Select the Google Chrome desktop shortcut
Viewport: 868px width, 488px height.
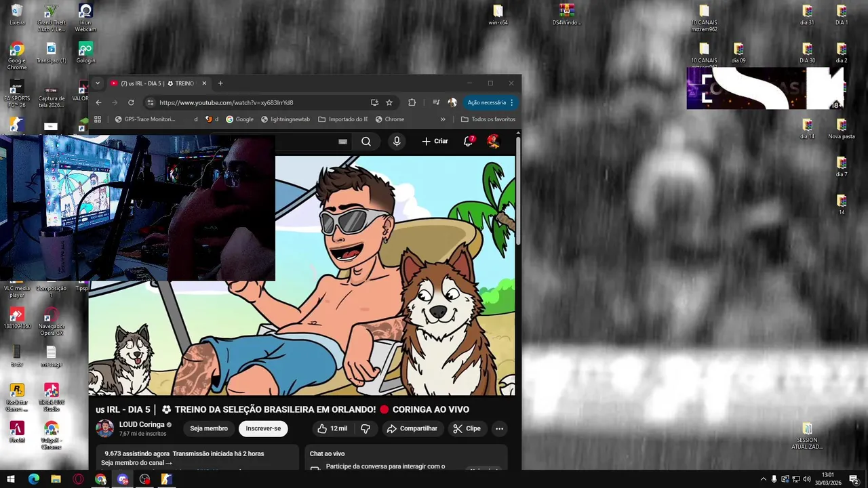(x=17, y=56)
